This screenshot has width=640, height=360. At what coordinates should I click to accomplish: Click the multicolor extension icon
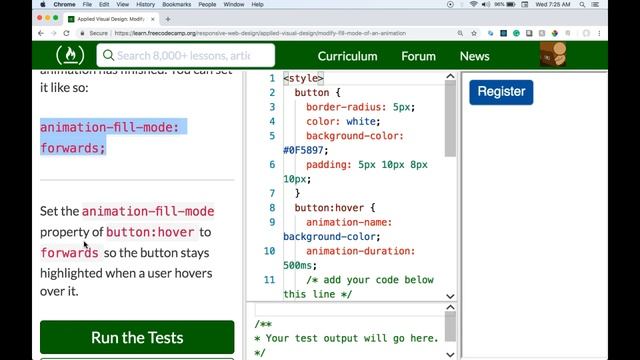coord(555,33)
